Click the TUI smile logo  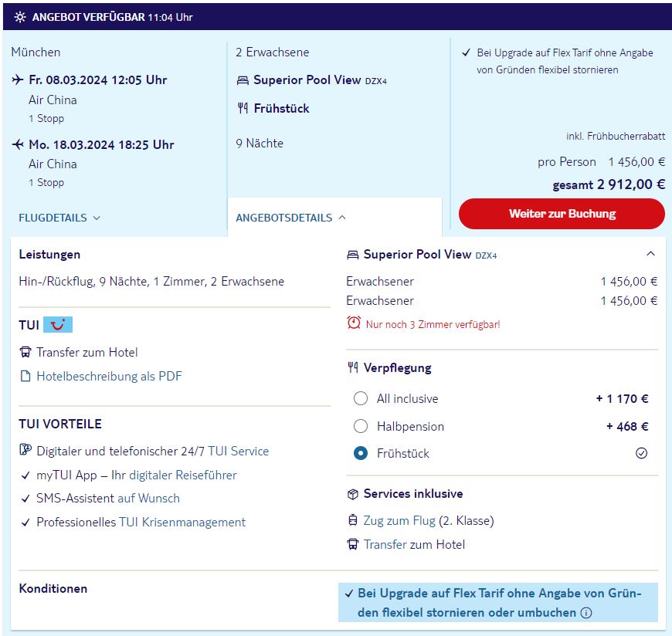(x=58, y=325)
